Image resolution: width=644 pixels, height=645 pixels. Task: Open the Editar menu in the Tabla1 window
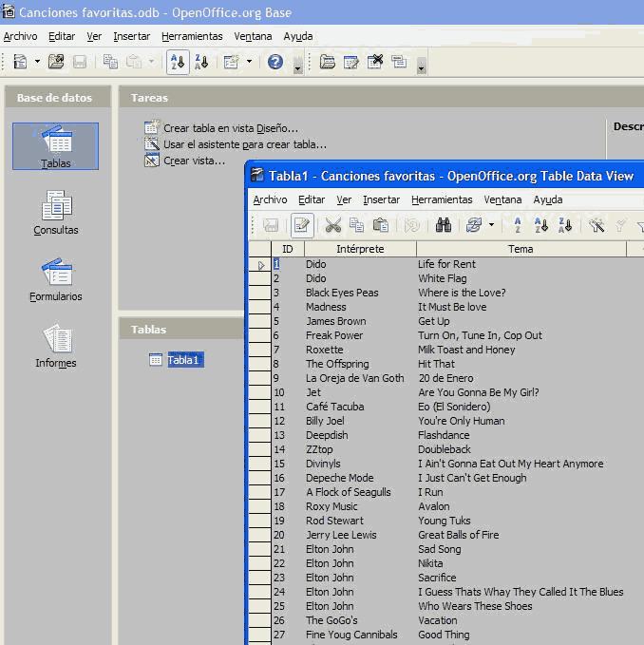(x=312, y=199)
